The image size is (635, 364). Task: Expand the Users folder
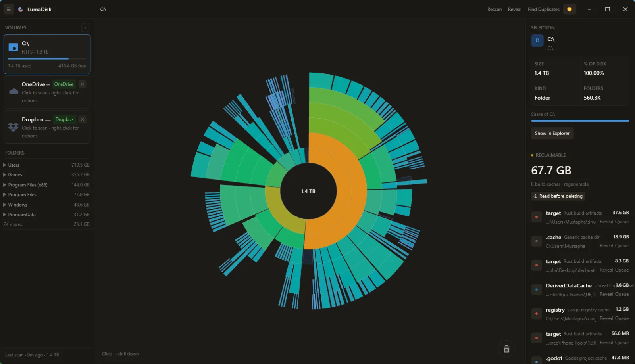click(x=5, y=165)
